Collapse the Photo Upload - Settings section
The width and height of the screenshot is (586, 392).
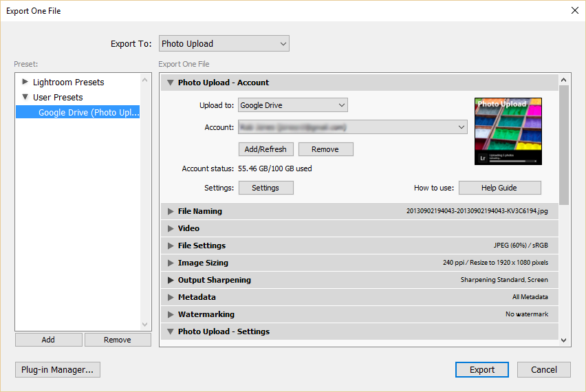pyautogui.click(x=171, y=331)
